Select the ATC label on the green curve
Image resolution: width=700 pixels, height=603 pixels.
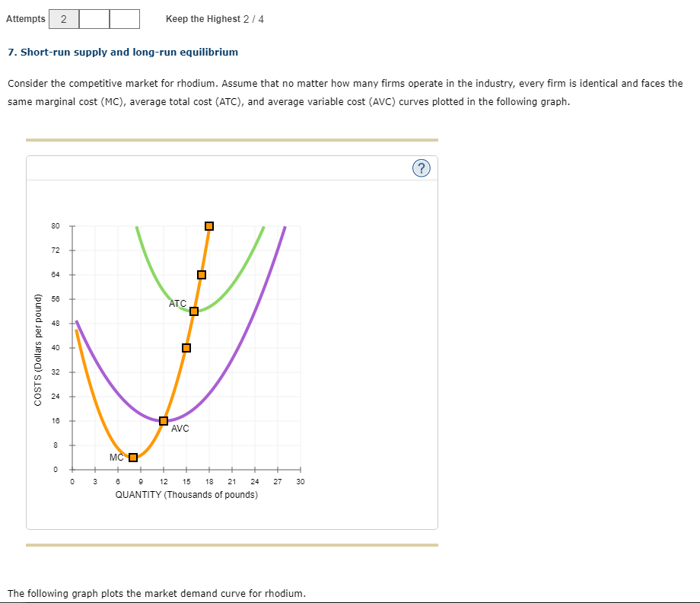tap(177, 303)
